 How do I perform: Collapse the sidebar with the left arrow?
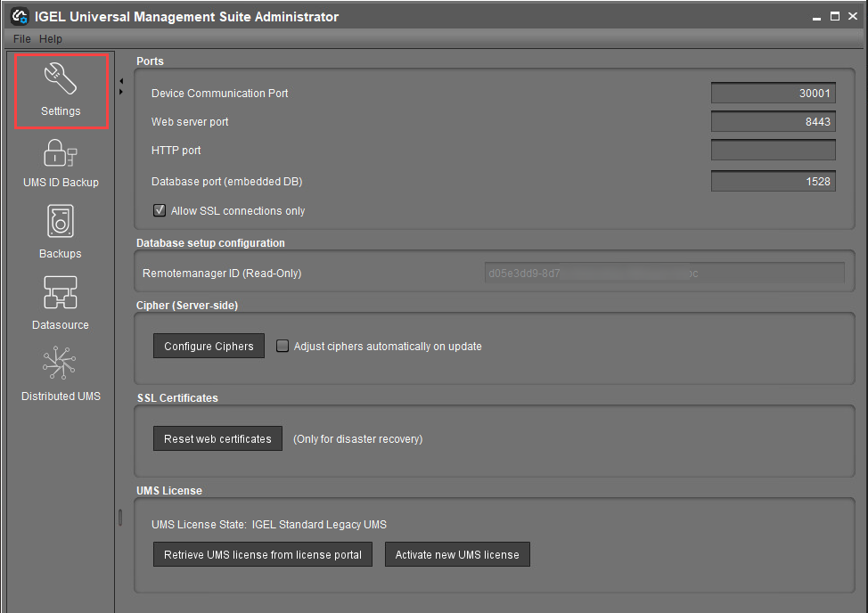coord(121,79)
